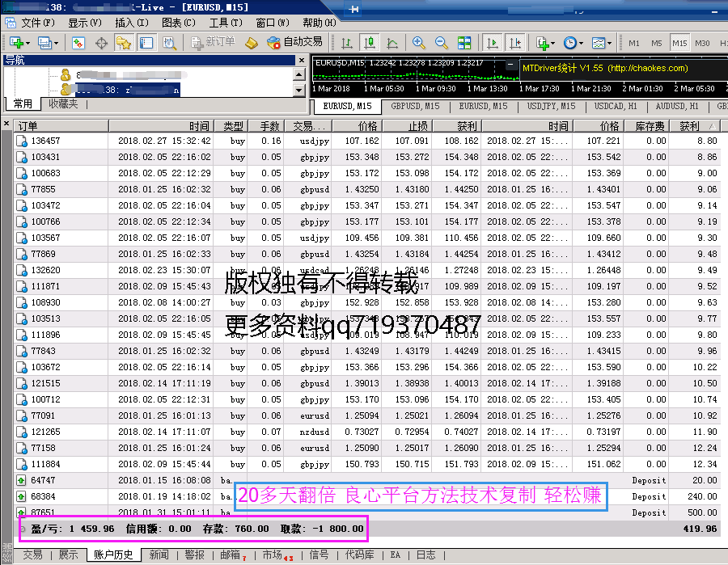
Task: Toggle chart Auto Scroll
Action: pos(492,43)
